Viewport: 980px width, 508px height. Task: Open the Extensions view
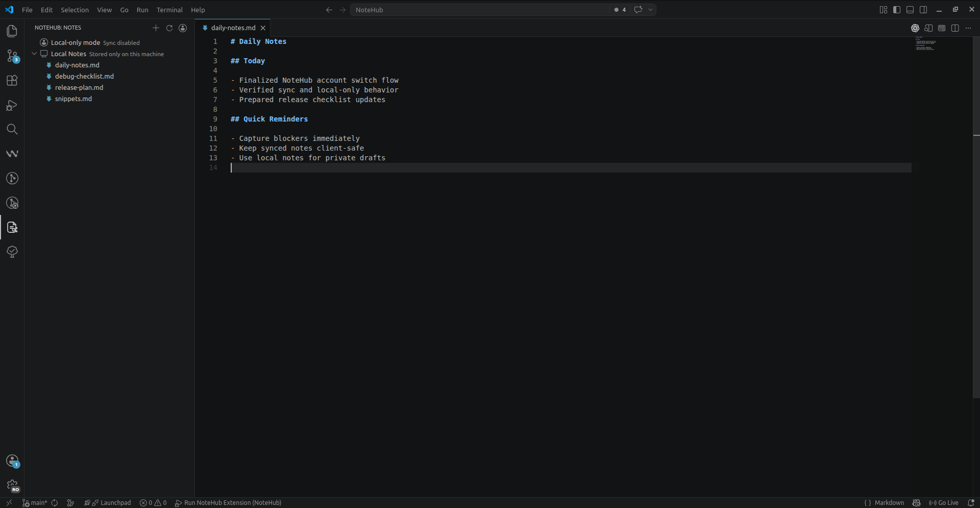[12, 80]
